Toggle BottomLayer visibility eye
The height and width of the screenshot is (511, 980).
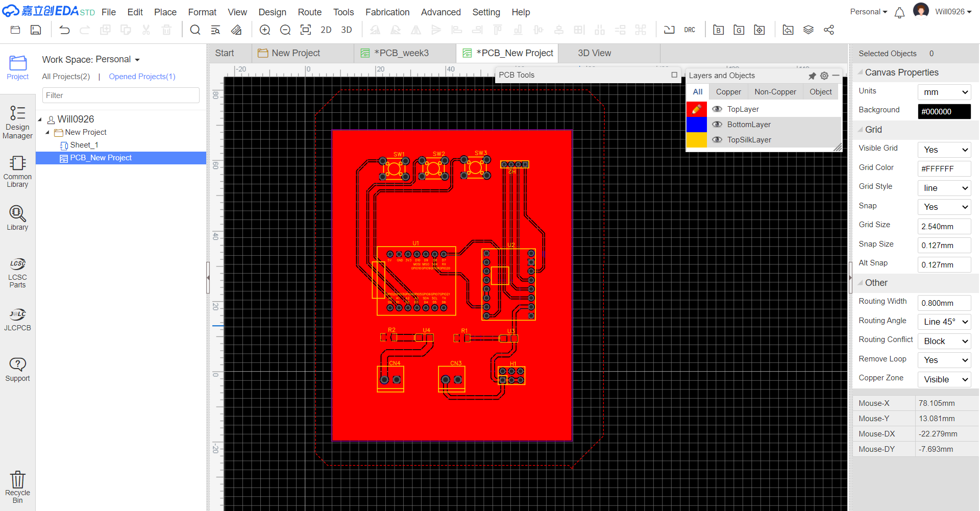(717, 125)
